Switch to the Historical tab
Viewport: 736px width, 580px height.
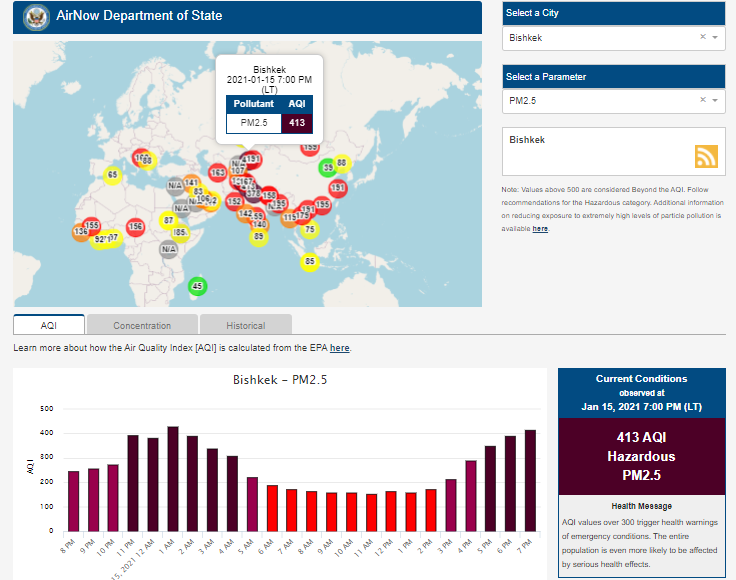point(245,325)
